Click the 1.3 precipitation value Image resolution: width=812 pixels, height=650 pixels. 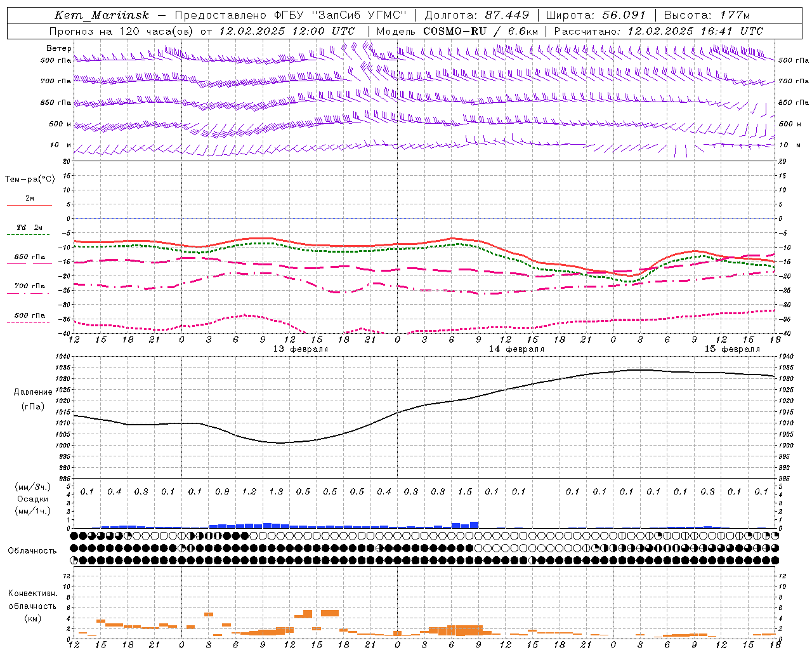pos(276,492)
